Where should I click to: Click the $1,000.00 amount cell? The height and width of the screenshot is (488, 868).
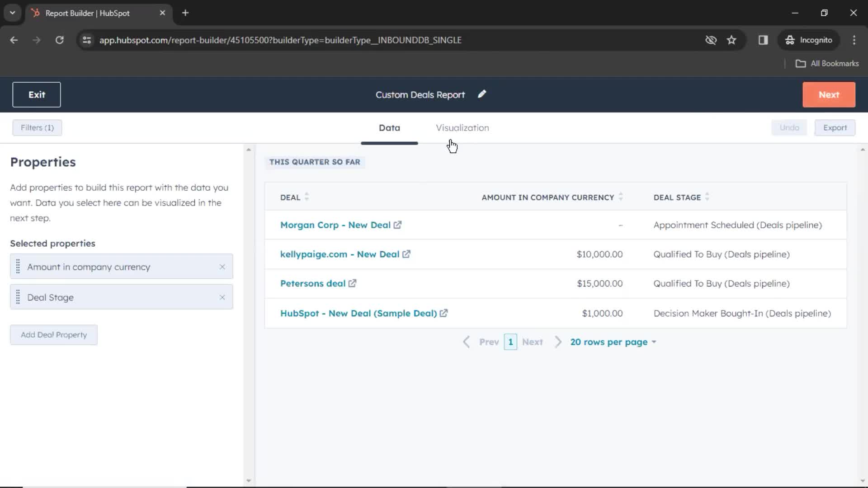[x=602, y=313]
